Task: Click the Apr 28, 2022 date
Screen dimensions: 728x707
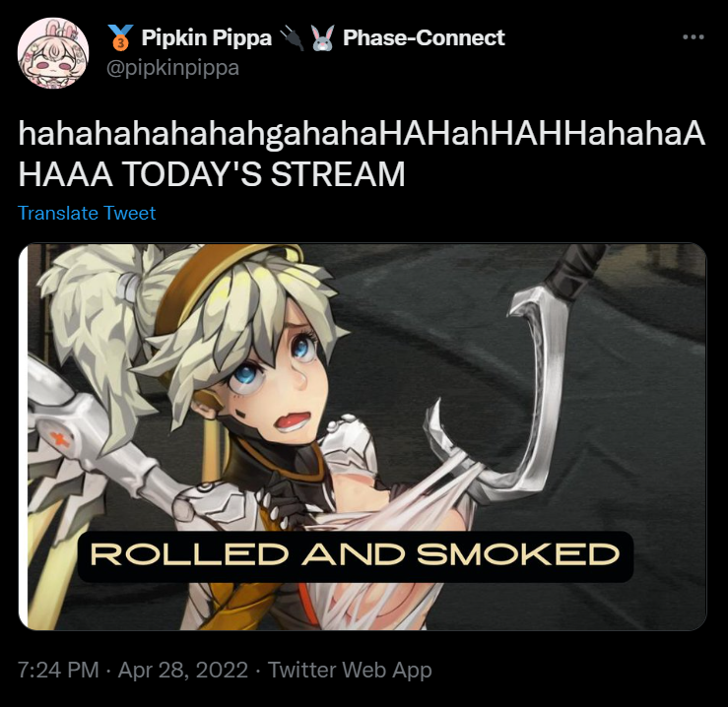Action: [183, 670]
